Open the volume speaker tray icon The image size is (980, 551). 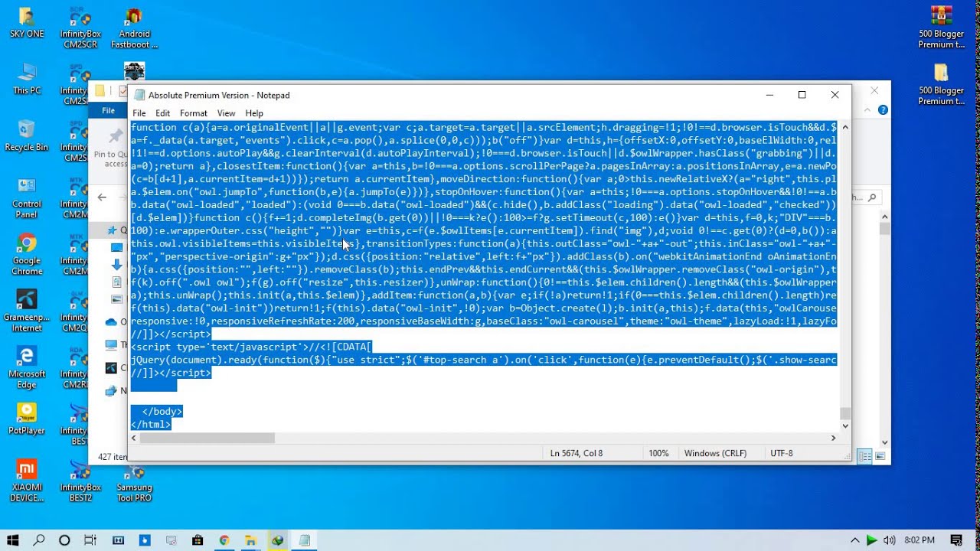pyautogui.click(x=889, y=540)
